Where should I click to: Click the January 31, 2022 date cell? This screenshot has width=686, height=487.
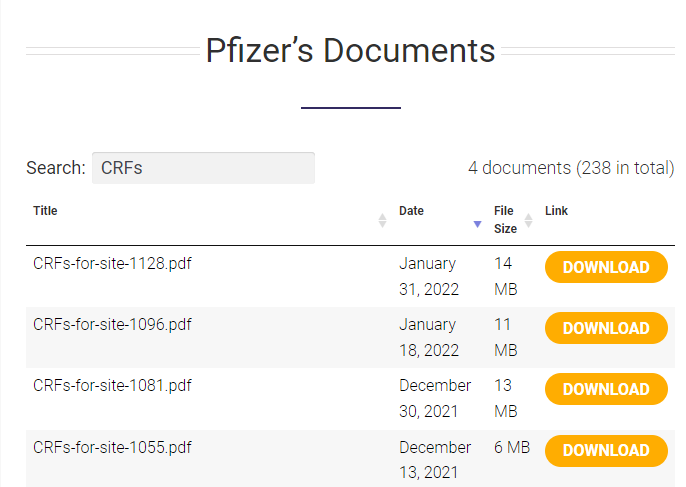(429, 276)
